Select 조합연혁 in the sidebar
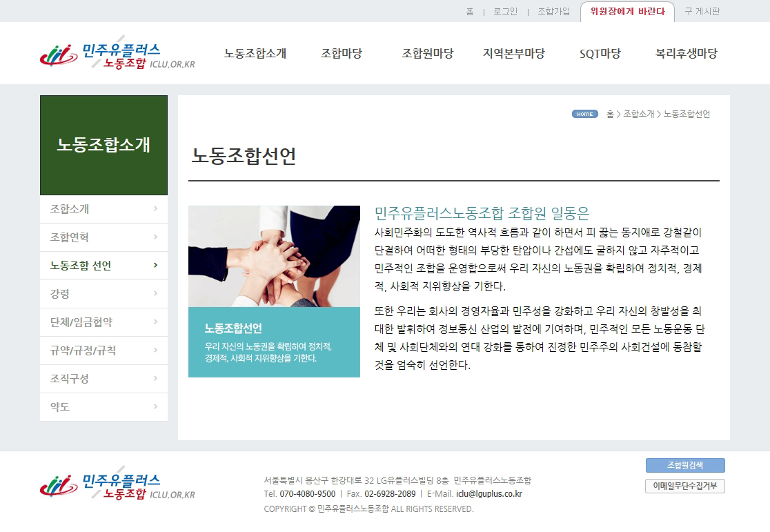The width and height of the screenshot is (770, 532). coord(103,237)
